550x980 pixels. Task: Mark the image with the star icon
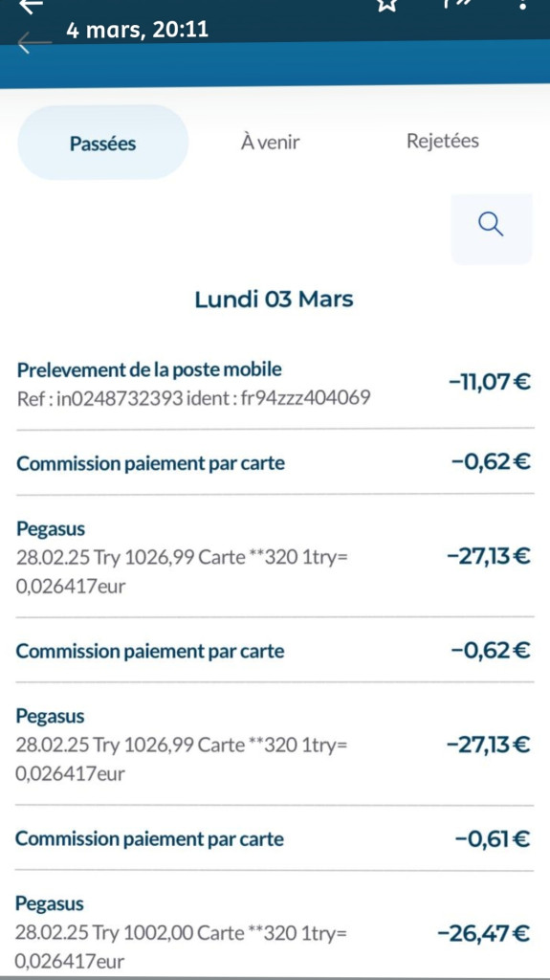point(386,5)
